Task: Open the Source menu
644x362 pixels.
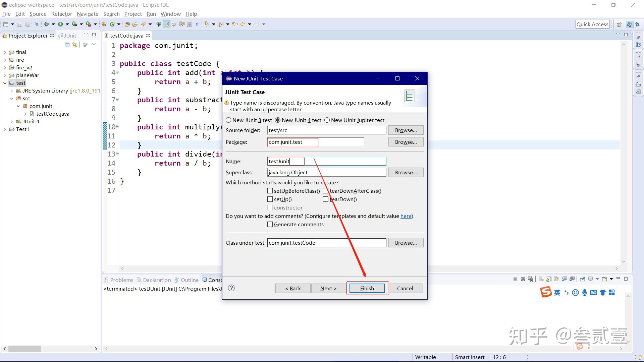Action: (x=38, y=14)
